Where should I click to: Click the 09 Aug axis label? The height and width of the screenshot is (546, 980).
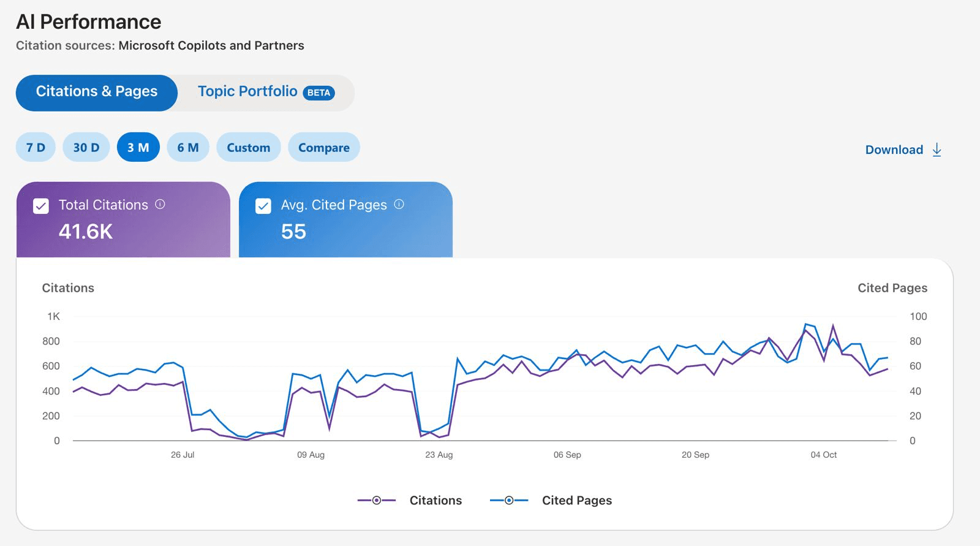point(311,455)
